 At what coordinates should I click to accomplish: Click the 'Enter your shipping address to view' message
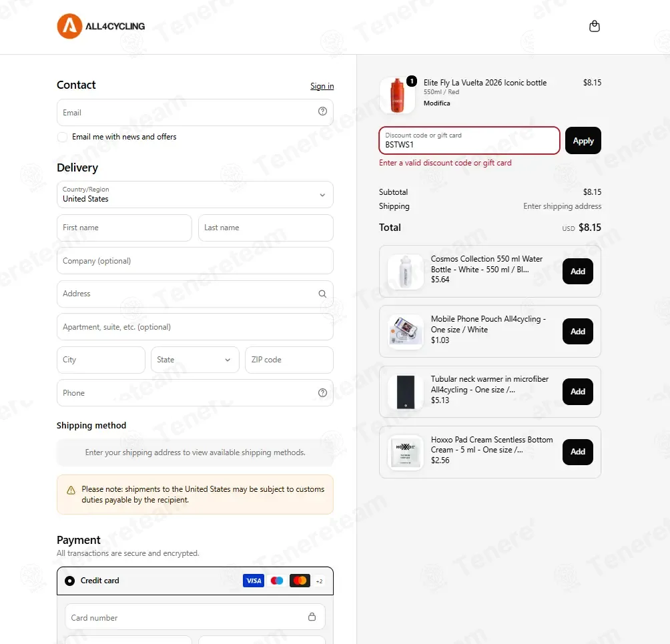click(196, 452)
